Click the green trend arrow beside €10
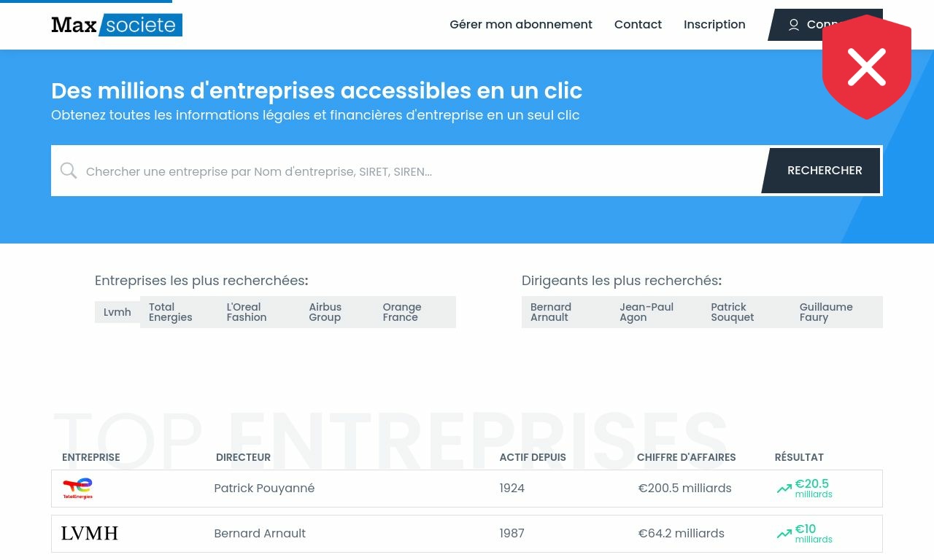 click(784, 534)
